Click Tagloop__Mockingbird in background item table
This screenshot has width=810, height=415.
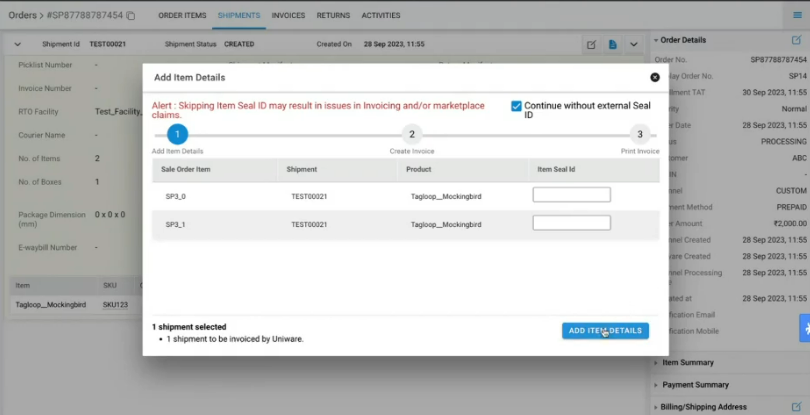[x=51, y=305]
